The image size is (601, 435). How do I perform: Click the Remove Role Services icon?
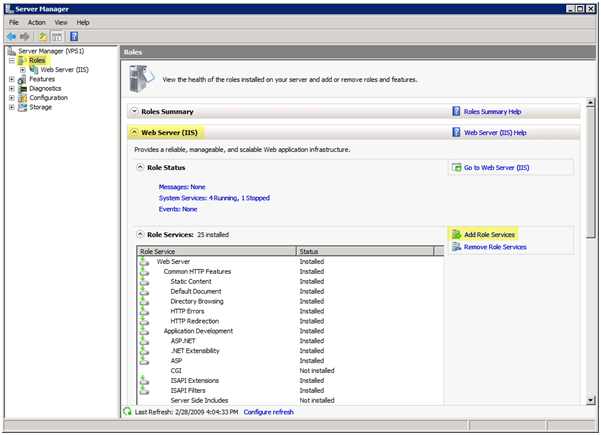click(x=456, y=246)
